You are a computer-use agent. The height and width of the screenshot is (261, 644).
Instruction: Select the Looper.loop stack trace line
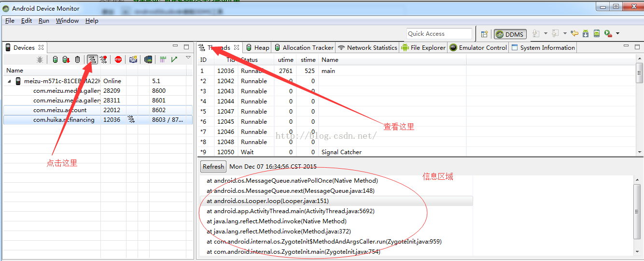coord(336,201)
